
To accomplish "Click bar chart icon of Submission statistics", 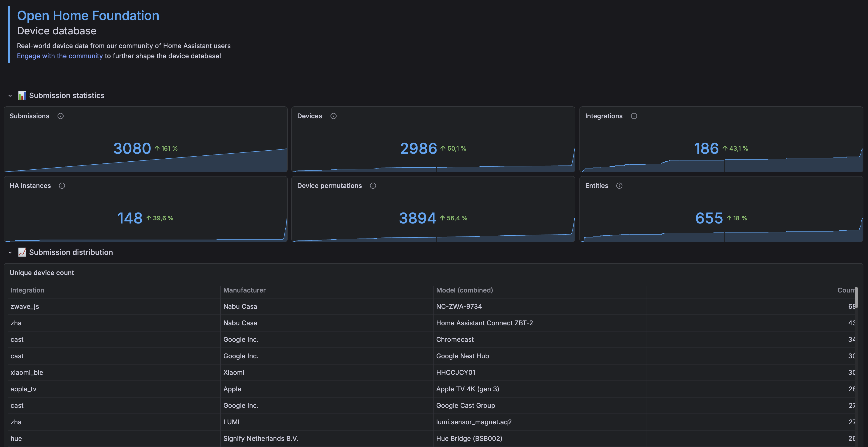I will point(22,96).
